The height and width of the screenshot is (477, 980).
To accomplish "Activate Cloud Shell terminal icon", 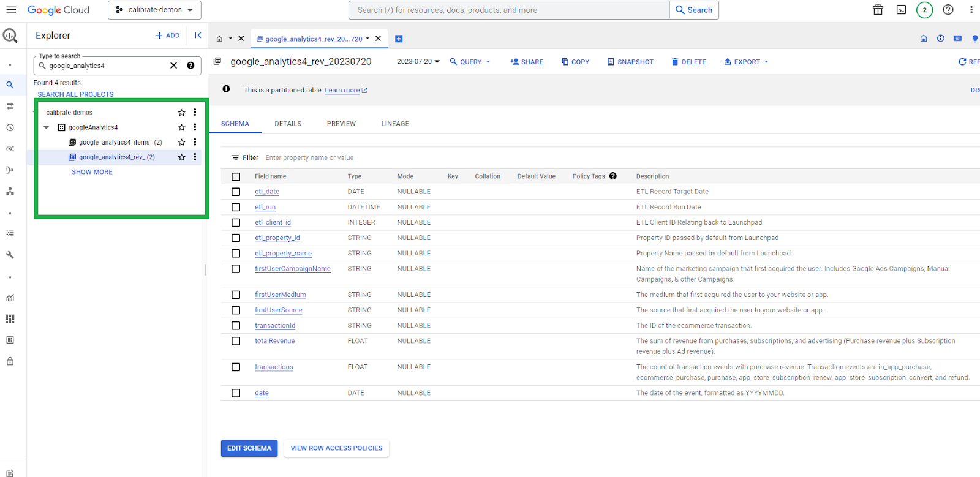I will 901,10.
